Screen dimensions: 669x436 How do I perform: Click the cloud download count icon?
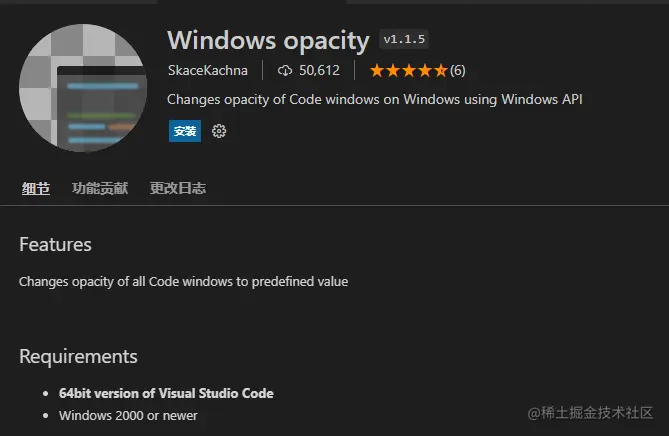point(285,71)
